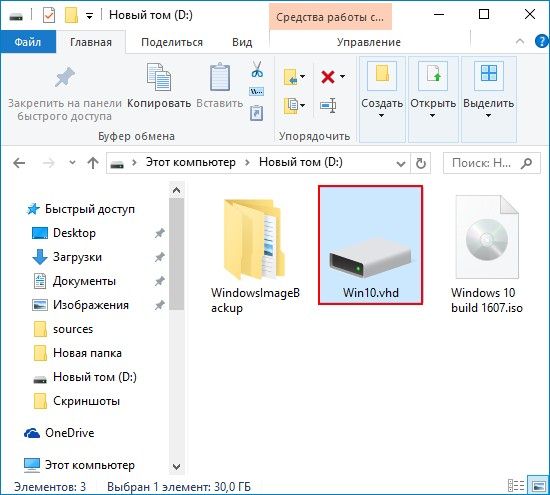Click the Cut scissors icon
This screenshot has width=550, height=495.
click(257, 69)
